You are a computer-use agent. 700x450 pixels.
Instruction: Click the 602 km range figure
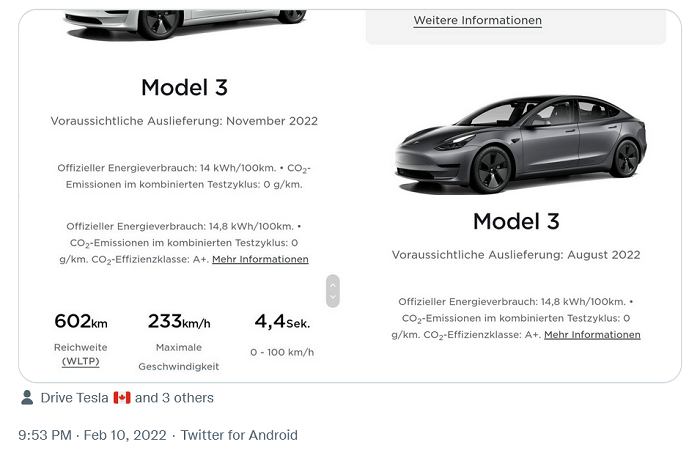click(x=80, y=321)
